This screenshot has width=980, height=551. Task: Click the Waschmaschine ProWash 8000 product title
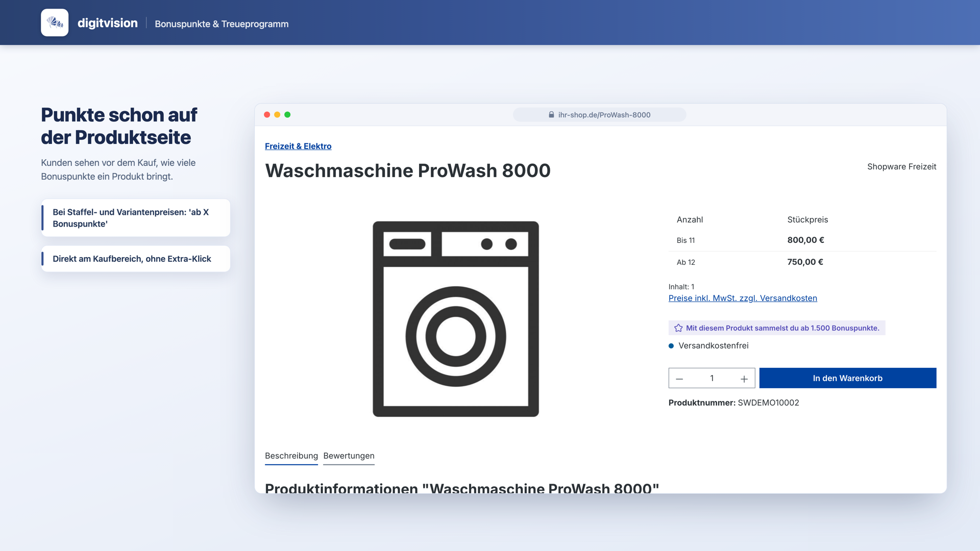408,170
